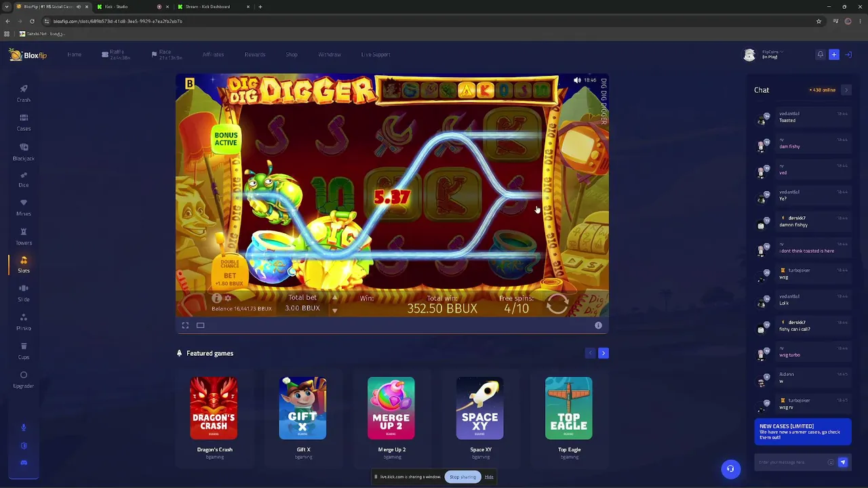Open the Towers game from sidebar

(24, 237)
